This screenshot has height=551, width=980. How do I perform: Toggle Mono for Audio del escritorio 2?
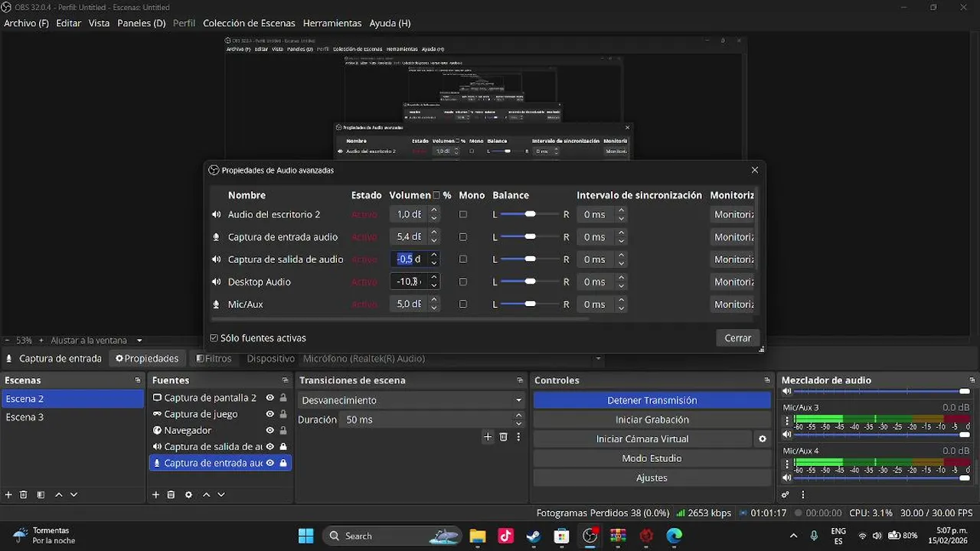pyautogui.click(x=463, y=214)
